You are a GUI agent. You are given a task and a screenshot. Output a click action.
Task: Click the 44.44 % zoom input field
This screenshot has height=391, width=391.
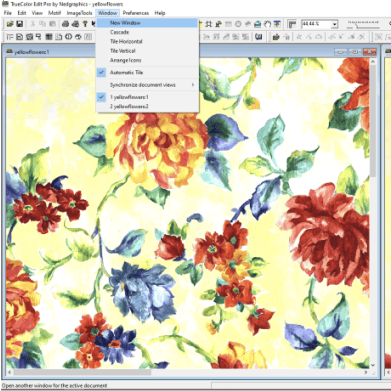click(317, 24)
